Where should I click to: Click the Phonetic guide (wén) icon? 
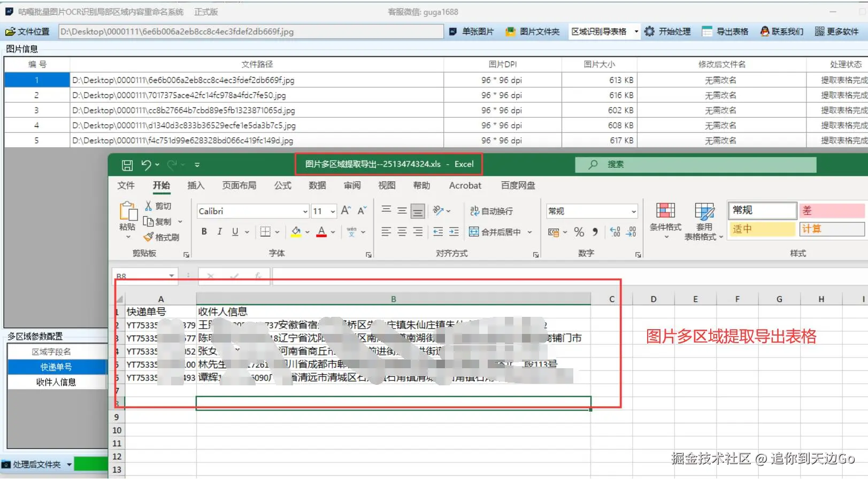pyautogui.click(x=351, y=232)
